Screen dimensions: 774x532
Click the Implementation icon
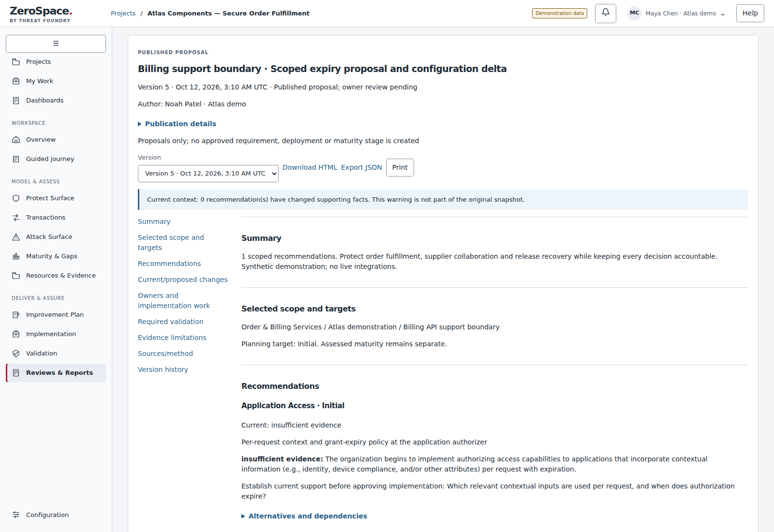tap(16, 334)
